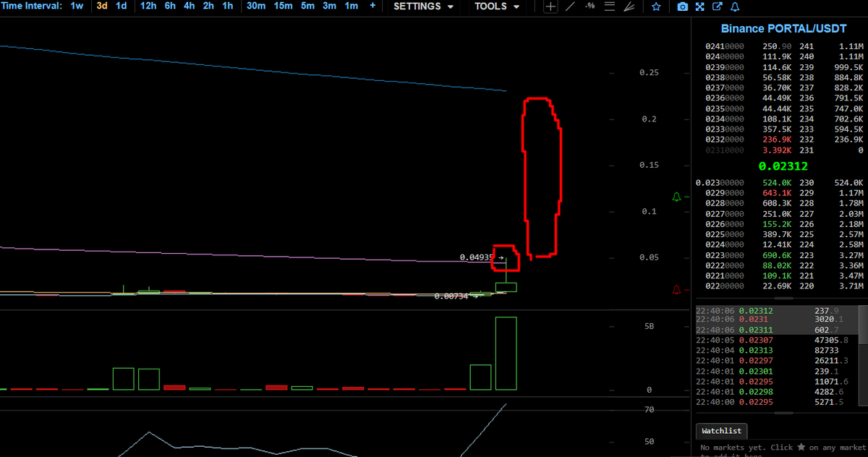Select the 4h time interval

click(189, 6)
